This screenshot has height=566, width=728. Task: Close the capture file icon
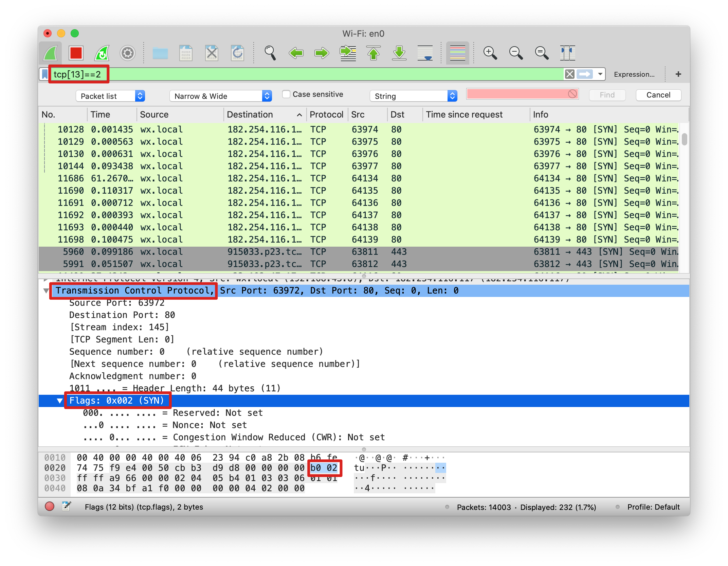212,53
